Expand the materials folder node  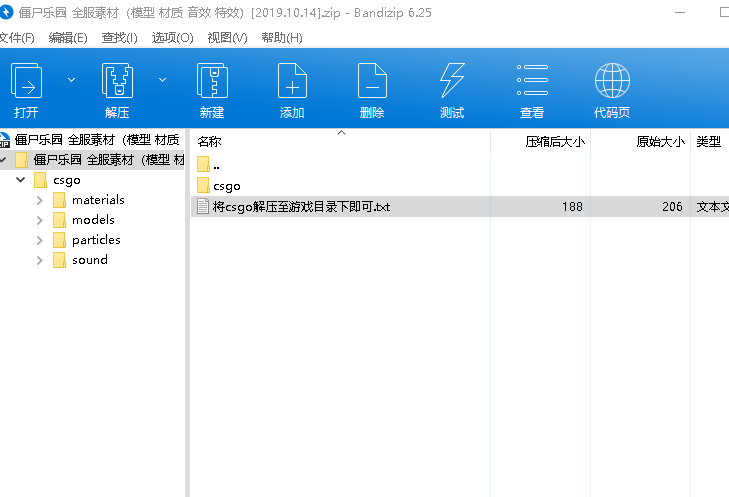coord(40,200)
